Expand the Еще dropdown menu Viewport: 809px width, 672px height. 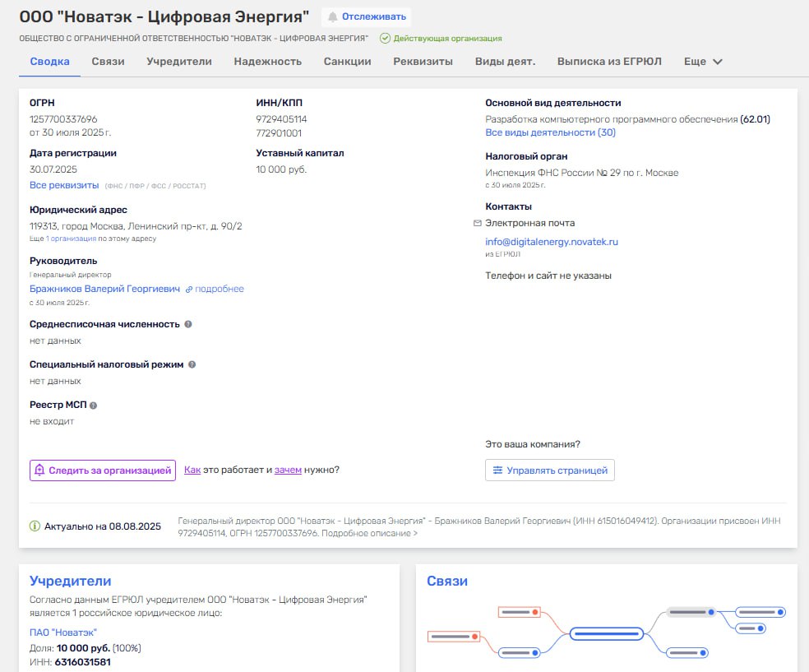click(703, 62)
